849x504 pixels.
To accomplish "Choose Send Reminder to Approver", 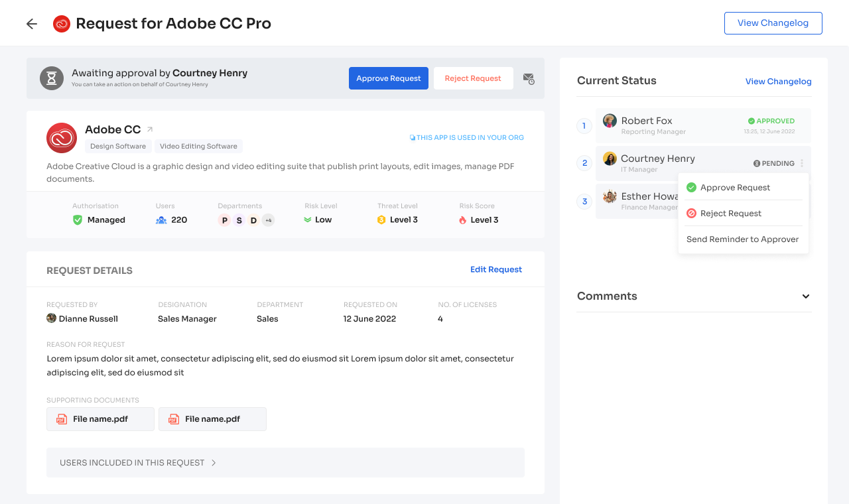I will [x=743, y=239].
